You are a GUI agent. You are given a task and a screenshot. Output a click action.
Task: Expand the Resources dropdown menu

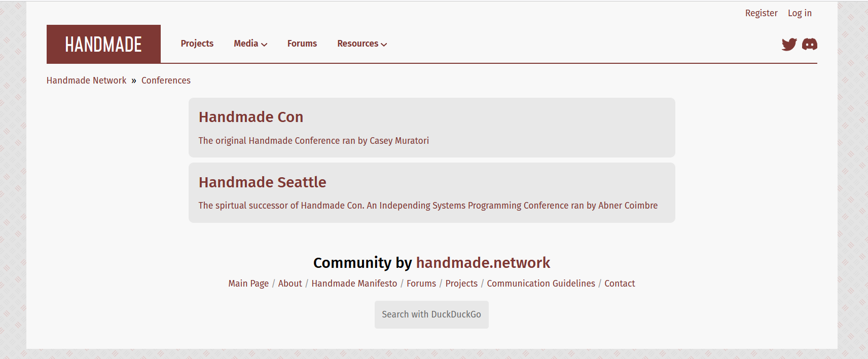coord(362,44)
